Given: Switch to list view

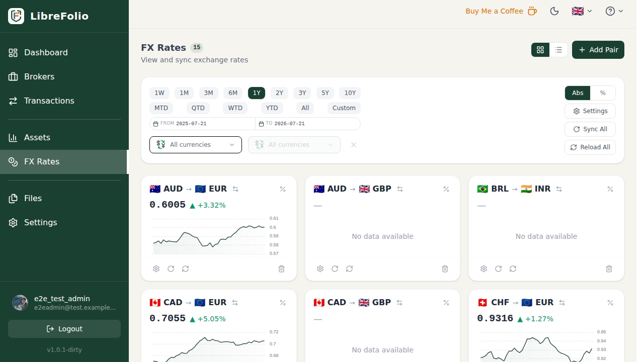Looking at the screenshot, I should (x=558, y=50).
